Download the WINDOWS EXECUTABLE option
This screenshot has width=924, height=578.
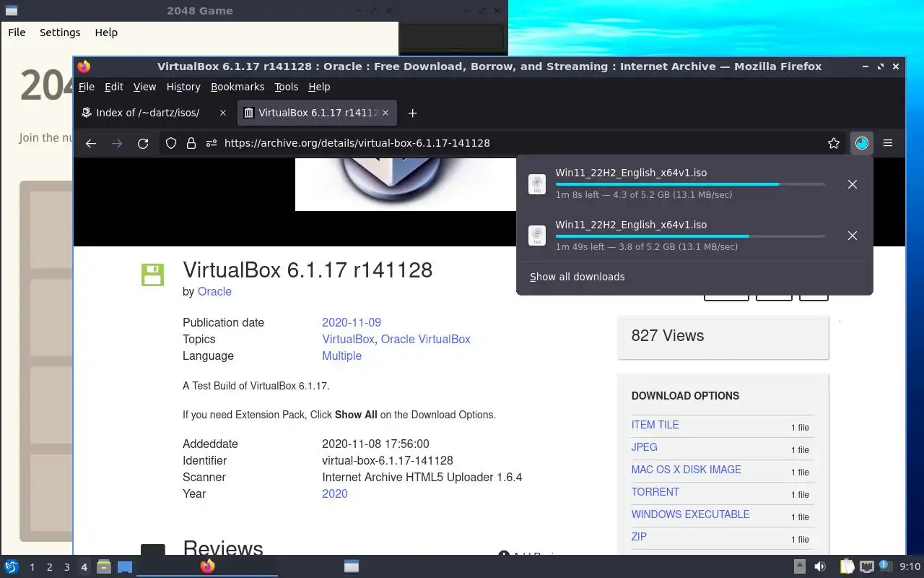[690, 514]
